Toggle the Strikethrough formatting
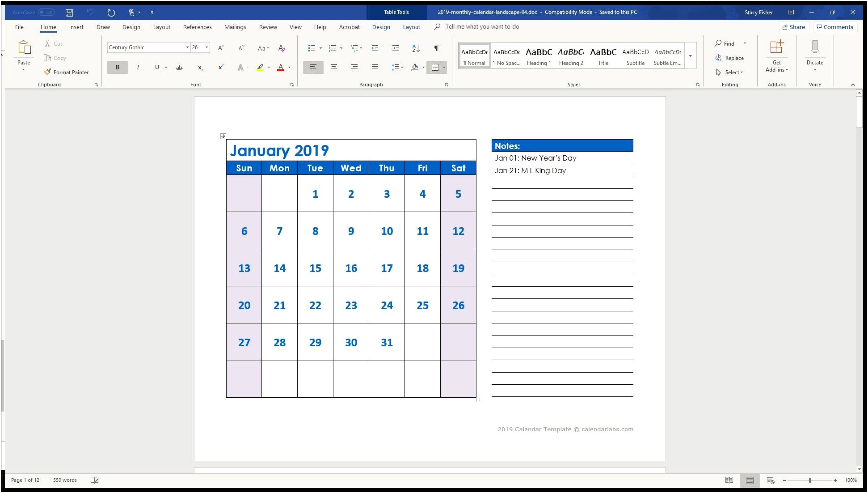Viewport: 868px width, 493px height. (x=179, y=67)
